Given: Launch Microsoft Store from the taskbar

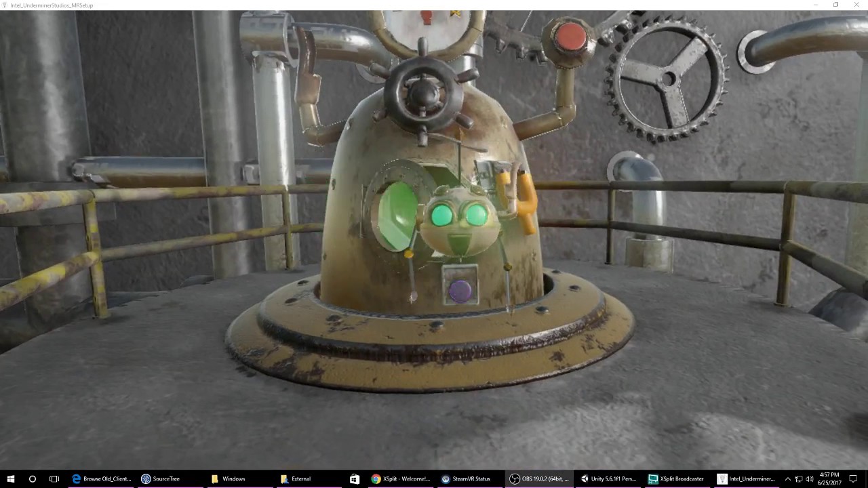Looking at the screenshot, I should click(354, 479).
